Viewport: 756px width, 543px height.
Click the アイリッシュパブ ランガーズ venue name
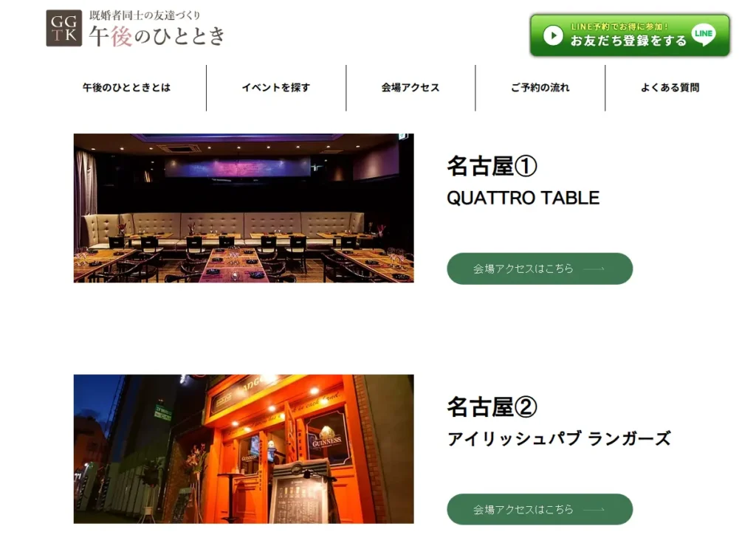point(559,439)
